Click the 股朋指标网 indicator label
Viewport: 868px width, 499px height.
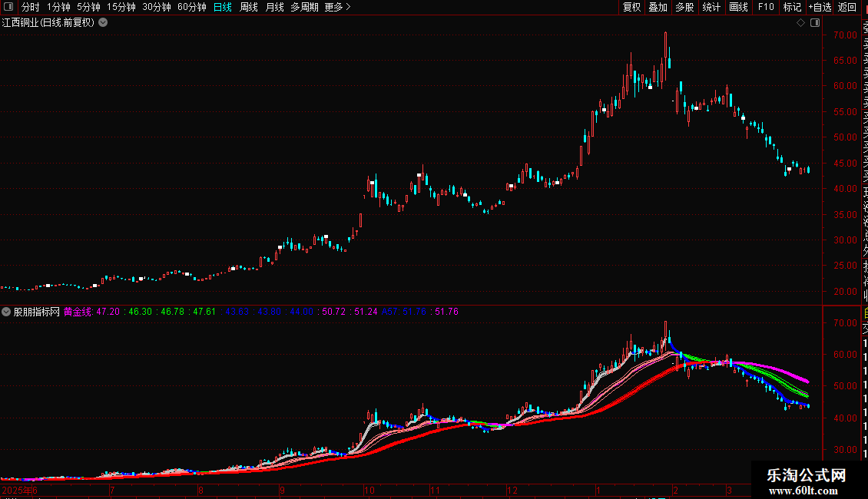(x=37, y=312)
